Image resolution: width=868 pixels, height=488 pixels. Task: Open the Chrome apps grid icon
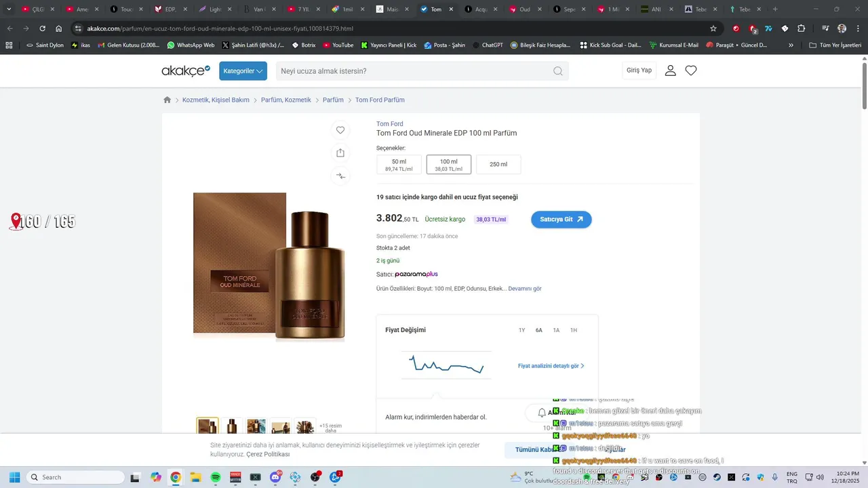(9, 45)
